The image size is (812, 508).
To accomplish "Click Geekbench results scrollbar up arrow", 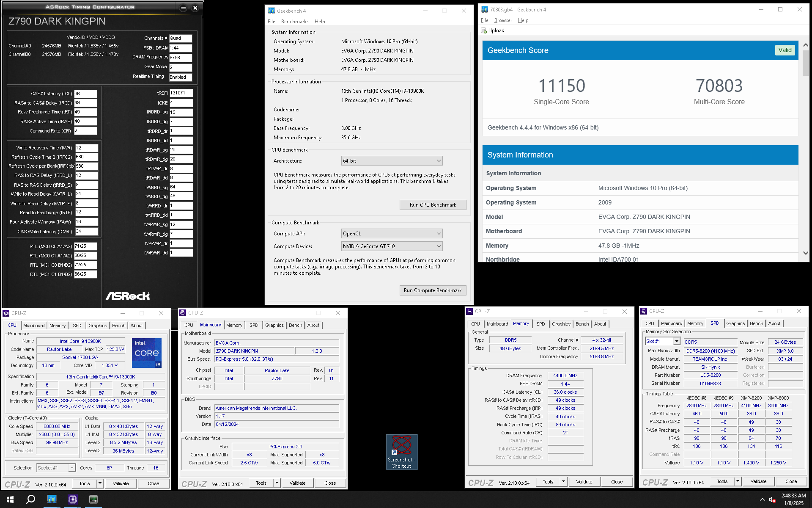I will [805, 45].
